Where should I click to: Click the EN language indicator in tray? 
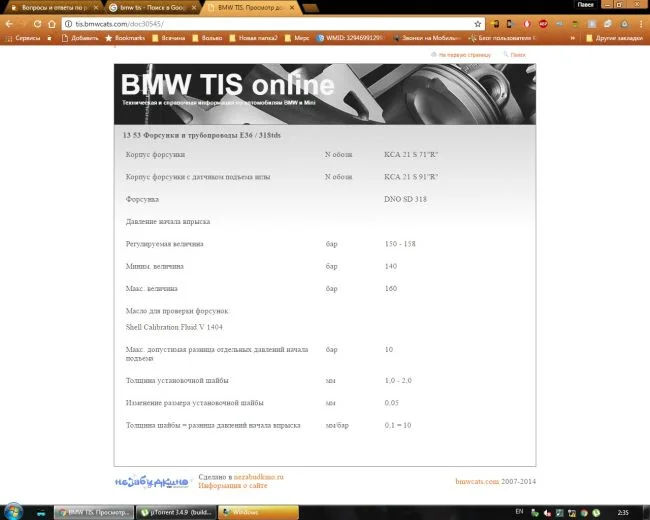tap(518, 512)
